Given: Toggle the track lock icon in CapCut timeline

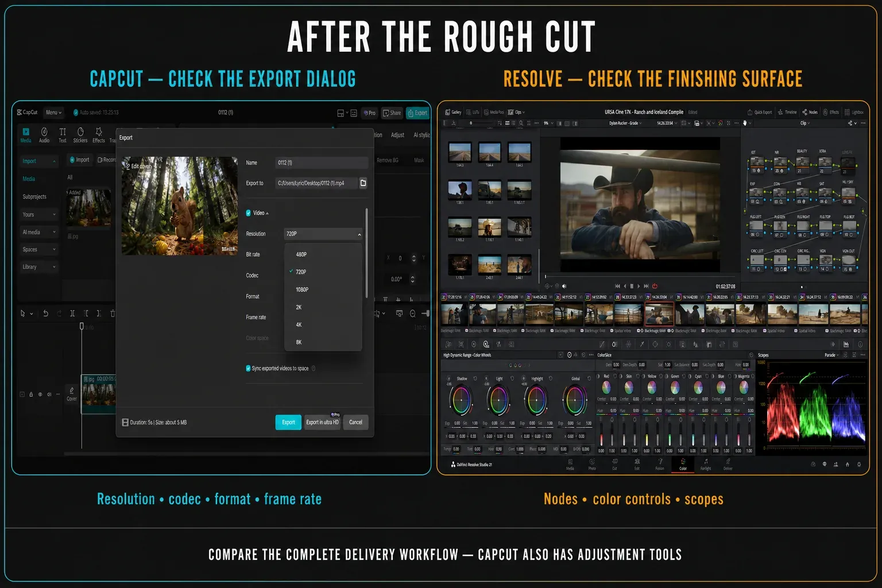Looking at the screenshot, I should tap(31, 394).
